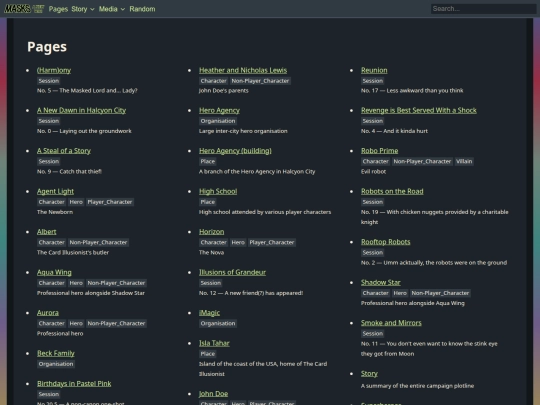Open the Agent Light page
The image size is (540, 405).
click(55, 191)
